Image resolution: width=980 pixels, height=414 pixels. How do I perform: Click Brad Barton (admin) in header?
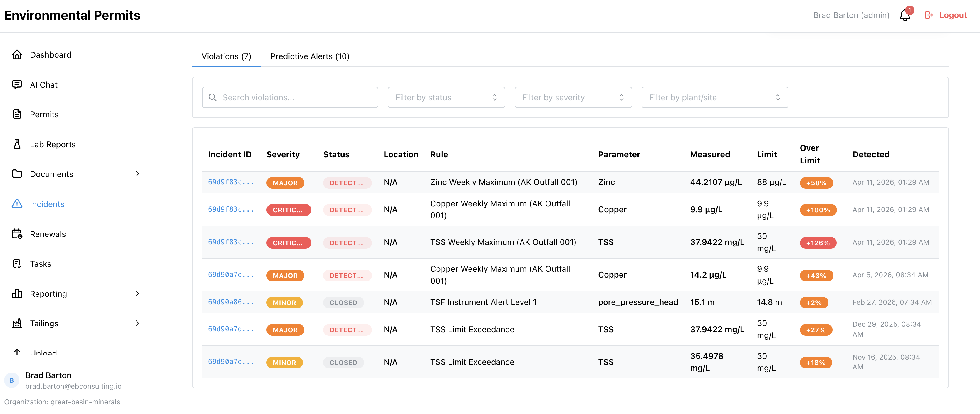pyautogui.click(x=851, y=15)
